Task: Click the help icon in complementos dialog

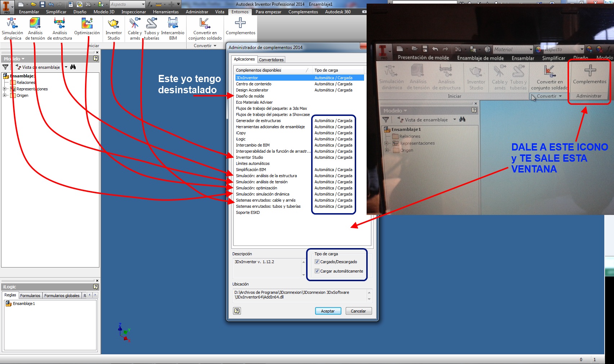Action: [x=237, y=311]
